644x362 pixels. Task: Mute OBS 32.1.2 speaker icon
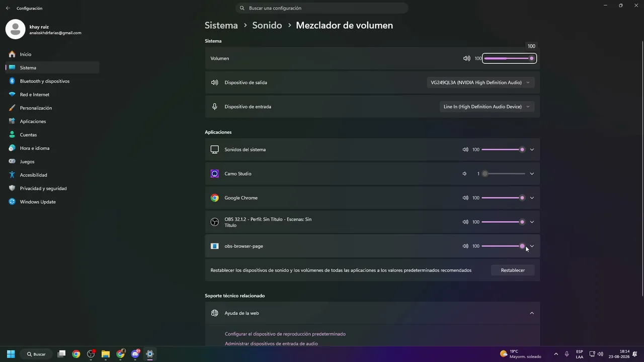[465, 222]
